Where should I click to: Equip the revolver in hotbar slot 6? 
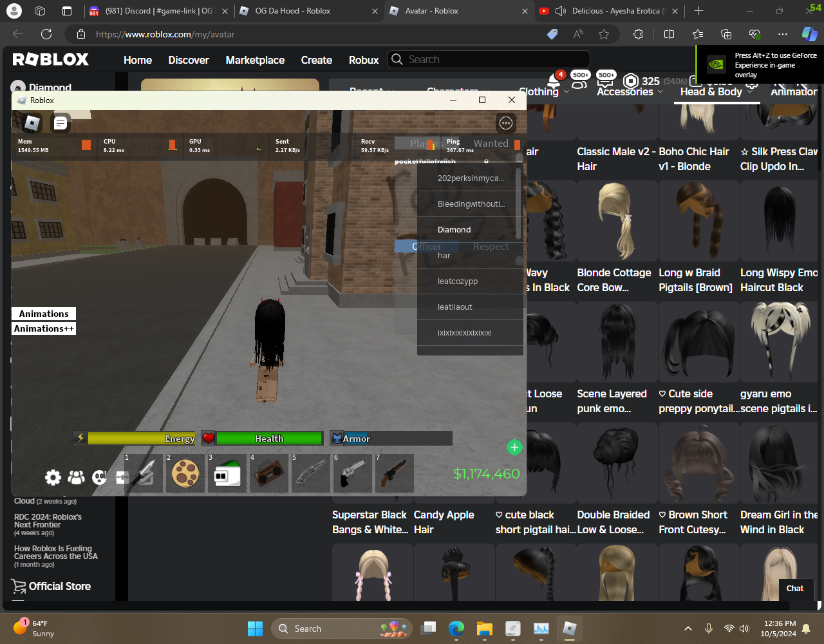coord(353,473)
